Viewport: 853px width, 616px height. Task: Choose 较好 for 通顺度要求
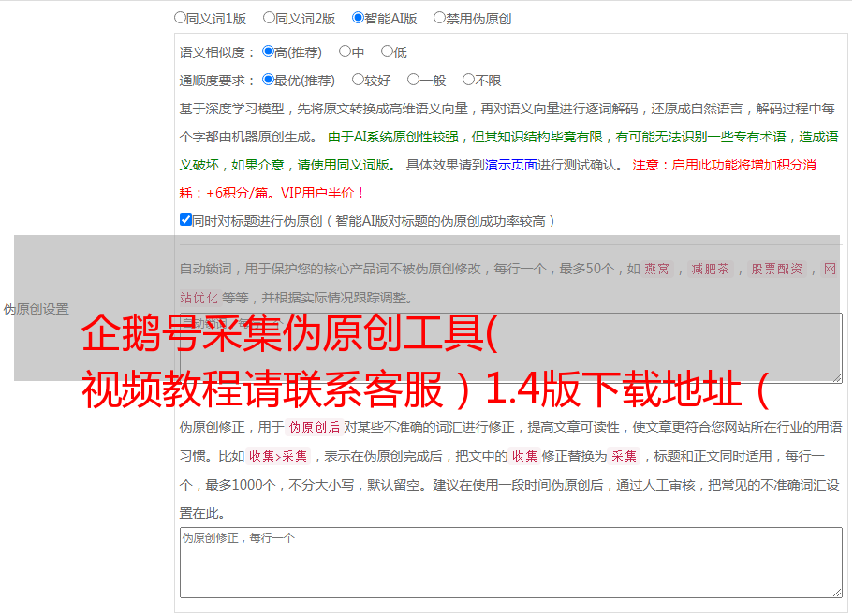pyautogui.click(x=358, y=80)
